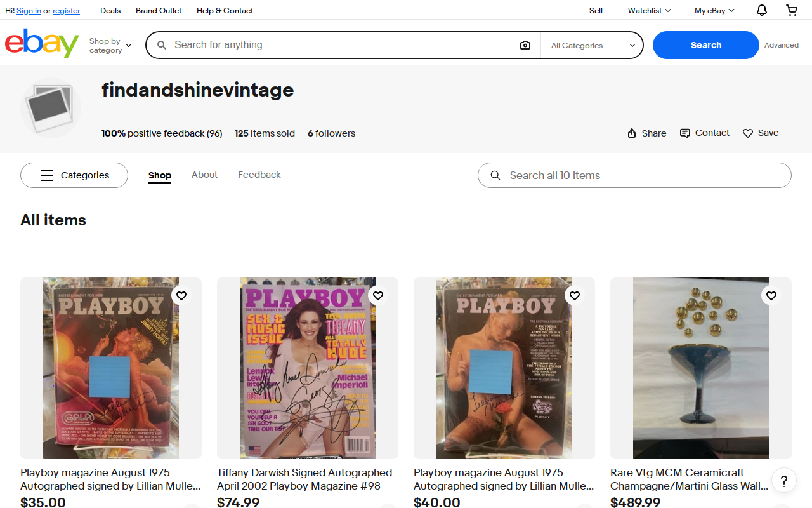
Task: Open Rare Vtg MCM Ceramicraft listing title
Action: (x=689, y=479)
